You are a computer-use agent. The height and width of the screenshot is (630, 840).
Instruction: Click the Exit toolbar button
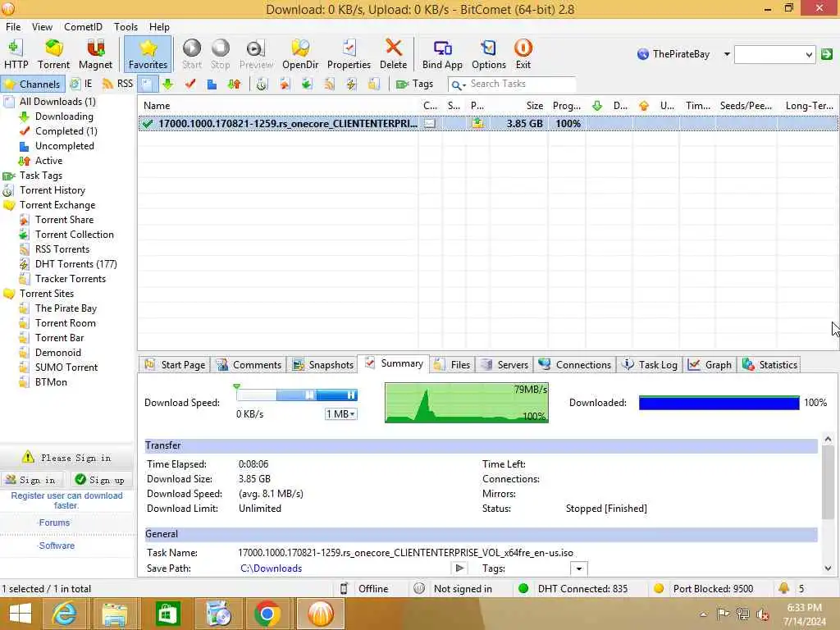523,54
